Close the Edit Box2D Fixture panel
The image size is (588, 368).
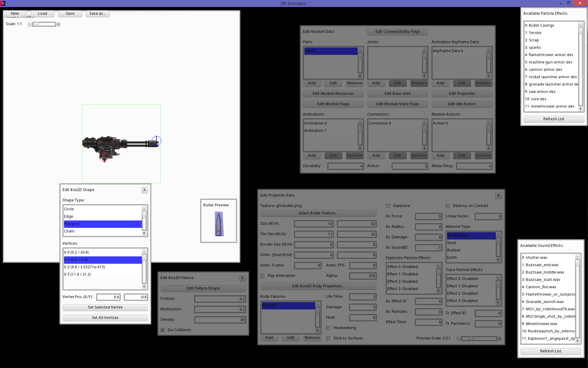(242, 278)
